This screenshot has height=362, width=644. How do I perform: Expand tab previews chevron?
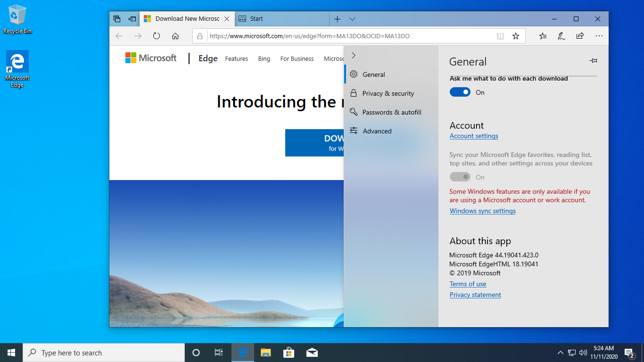(x=352, y=19)
